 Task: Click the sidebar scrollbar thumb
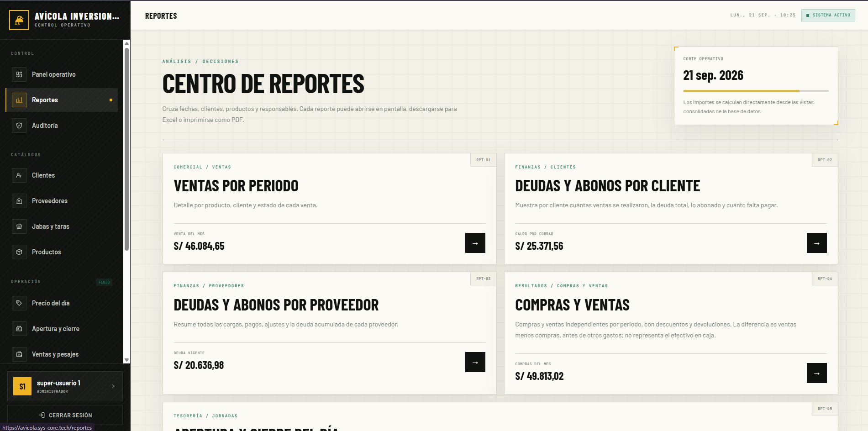coord(127,149)
